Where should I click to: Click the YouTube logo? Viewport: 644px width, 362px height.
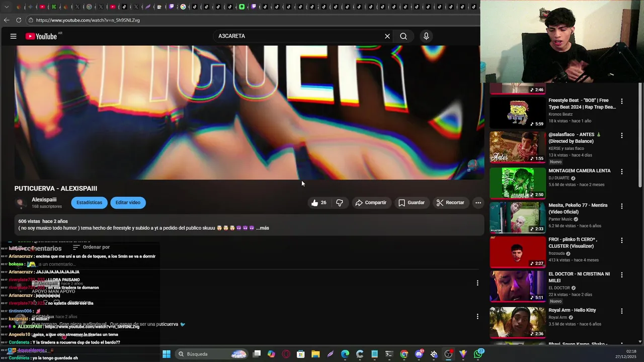(x=42, y=36)
